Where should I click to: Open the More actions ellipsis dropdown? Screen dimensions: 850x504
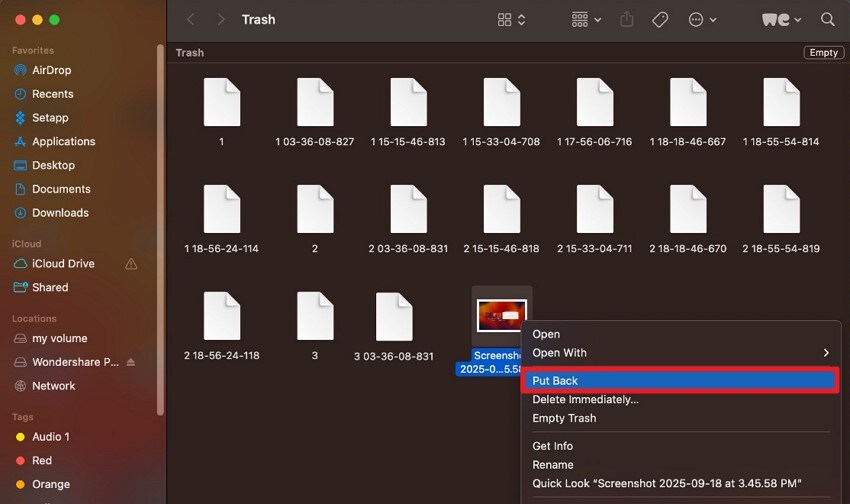click(703, 20)
